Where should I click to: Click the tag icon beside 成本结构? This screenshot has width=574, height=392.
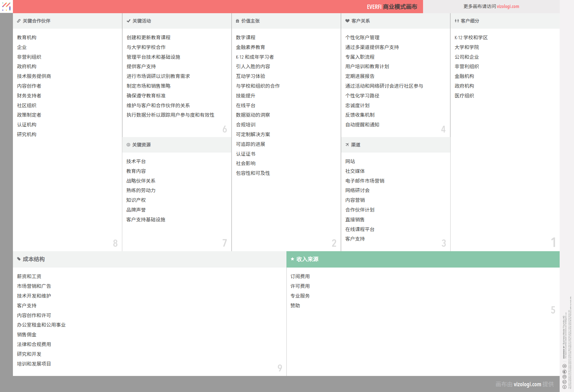[19, 259]
